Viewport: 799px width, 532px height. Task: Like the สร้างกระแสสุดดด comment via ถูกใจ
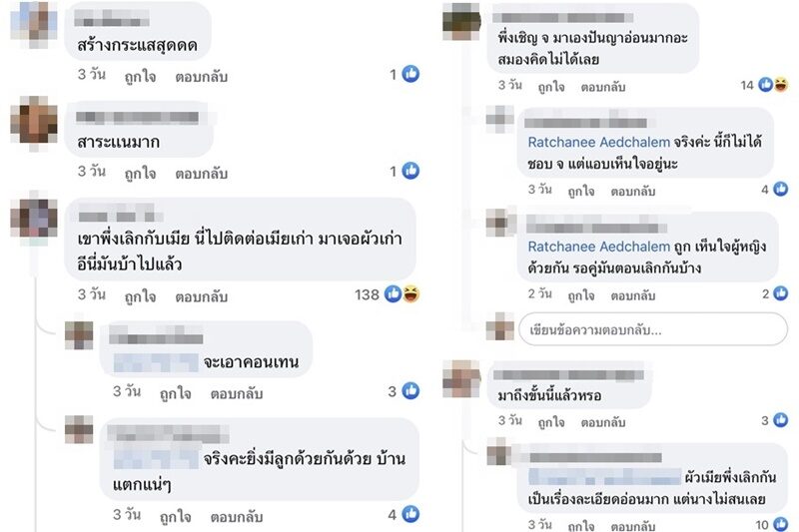click(140, 77)
